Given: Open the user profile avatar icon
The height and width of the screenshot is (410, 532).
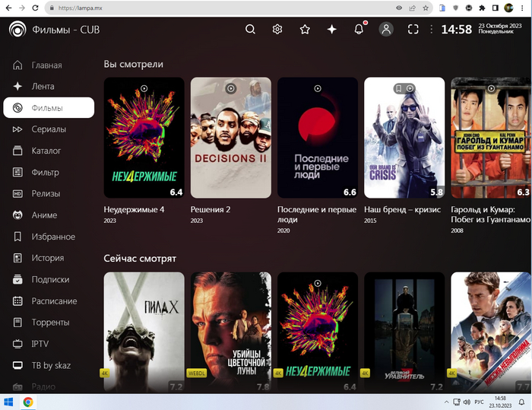Looking at the screenshot, I should click(x=386, y=30).
